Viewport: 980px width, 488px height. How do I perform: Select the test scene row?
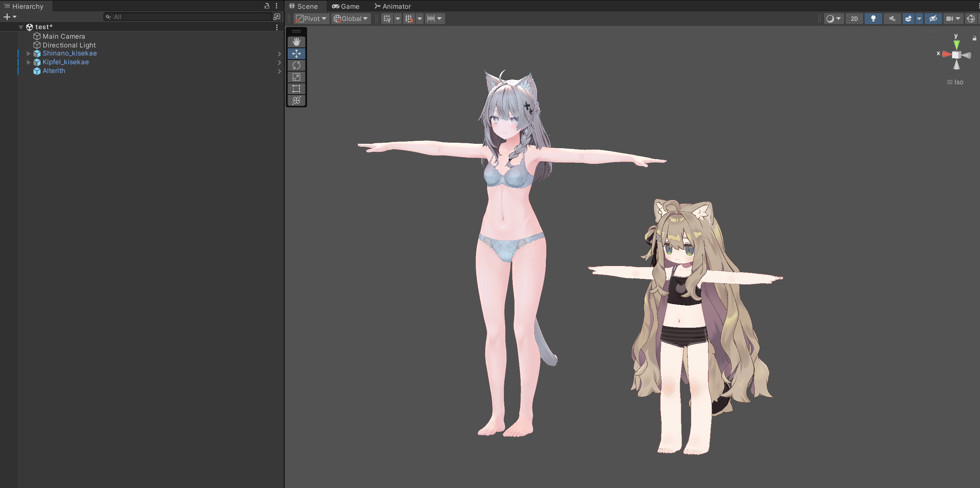[142, 27]
